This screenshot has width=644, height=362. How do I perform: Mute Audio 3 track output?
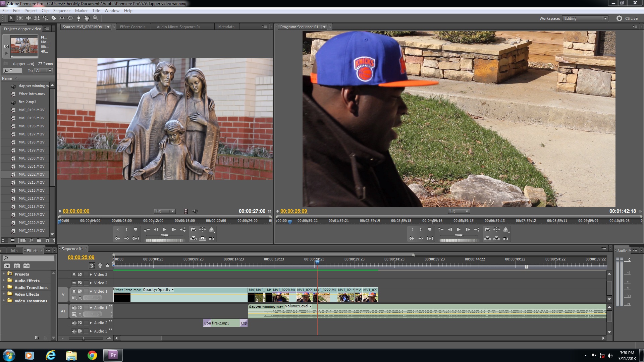74,331
